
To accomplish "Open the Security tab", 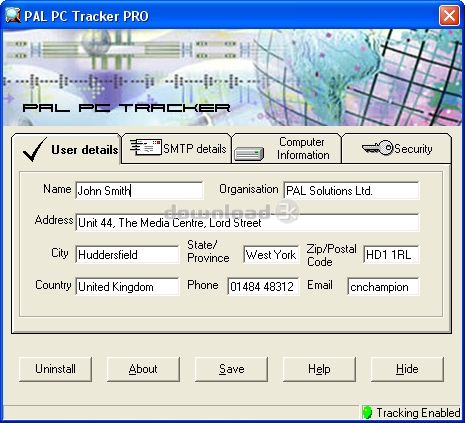I will (397, 148).
